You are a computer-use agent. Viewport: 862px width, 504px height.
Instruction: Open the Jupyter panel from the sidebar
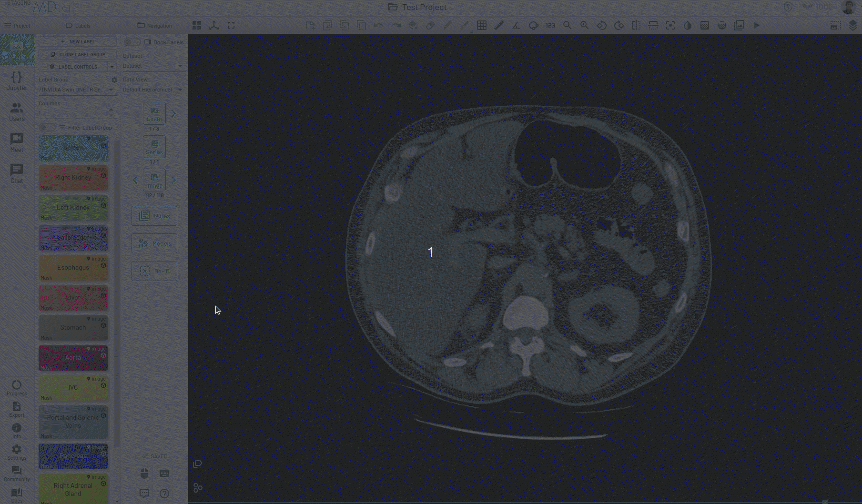click(17, 81)
